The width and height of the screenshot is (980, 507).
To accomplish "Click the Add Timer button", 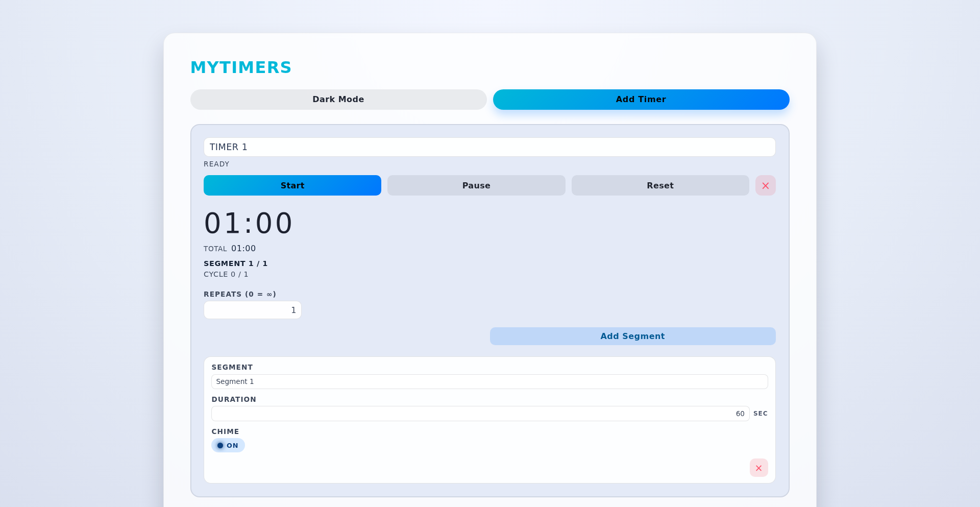I will pyautogui.click(x=641, y=100).
